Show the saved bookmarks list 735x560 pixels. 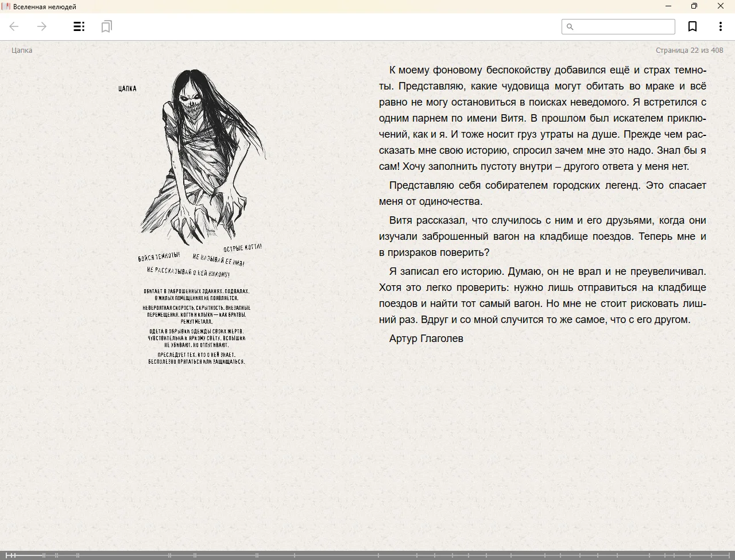106,26
